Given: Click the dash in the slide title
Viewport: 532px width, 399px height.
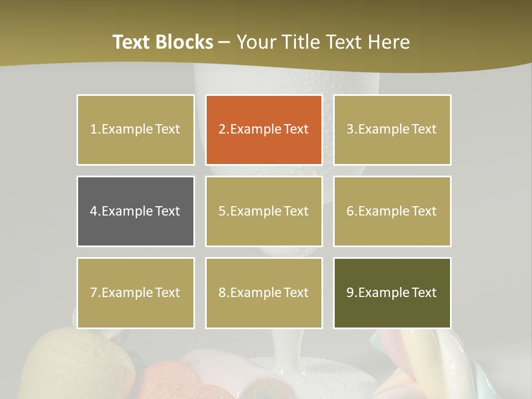Looking at the screenshot, I should pyautogui.click(x=224, y=42).
